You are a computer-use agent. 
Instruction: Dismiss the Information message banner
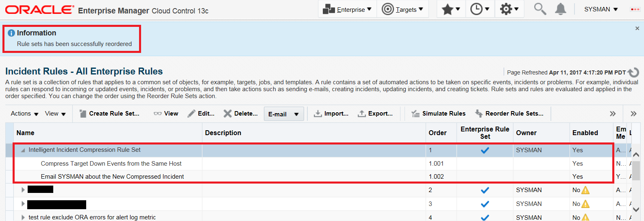point(637,28)
